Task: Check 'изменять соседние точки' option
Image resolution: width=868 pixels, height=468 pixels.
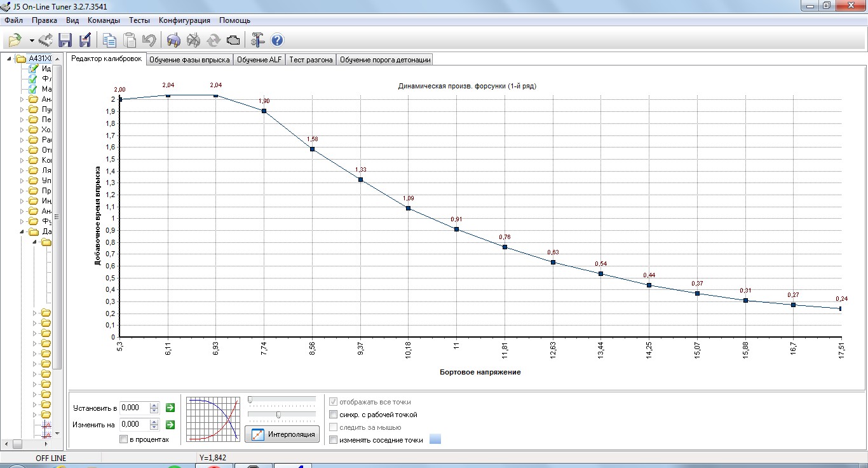Action: point(334,440)
